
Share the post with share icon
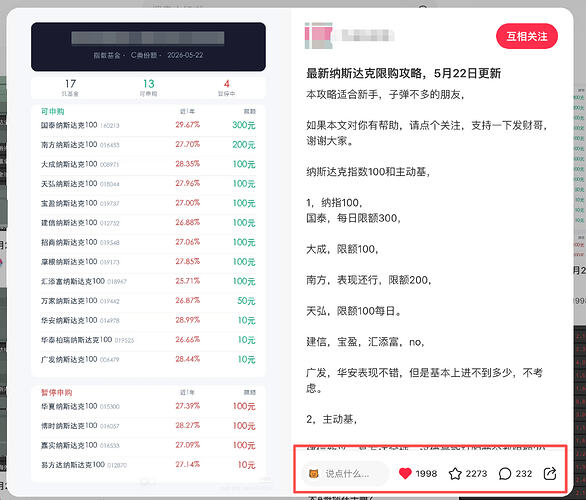pyautogui.click(x=550, y=473)
